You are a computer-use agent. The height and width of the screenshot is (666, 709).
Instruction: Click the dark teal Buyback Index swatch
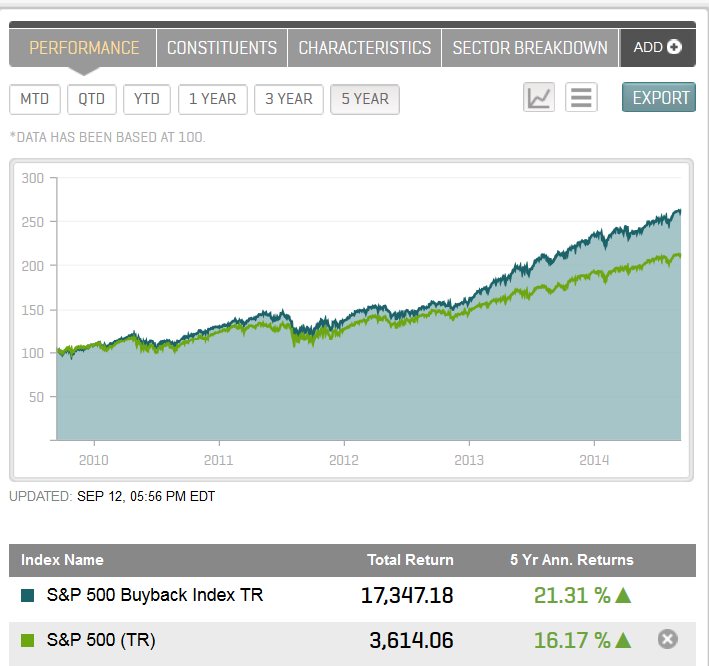click(28, 596)
